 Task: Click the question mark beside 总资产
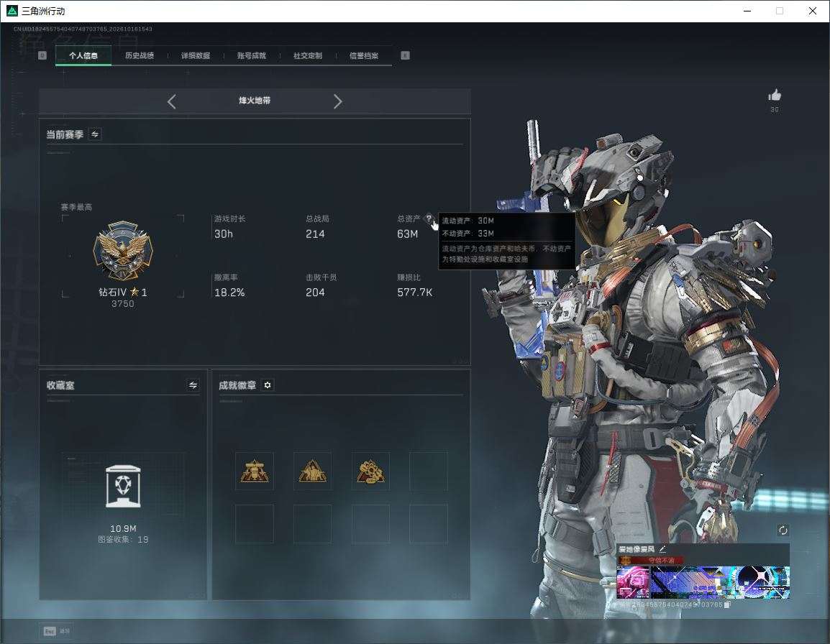429,218
